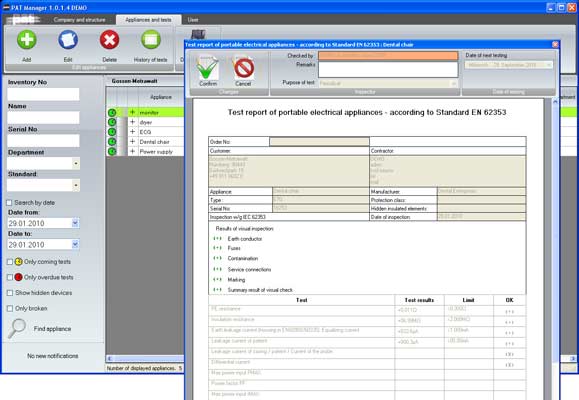Open History of tests icon
This screenshot has height=400, width=579.
[151, 40]
